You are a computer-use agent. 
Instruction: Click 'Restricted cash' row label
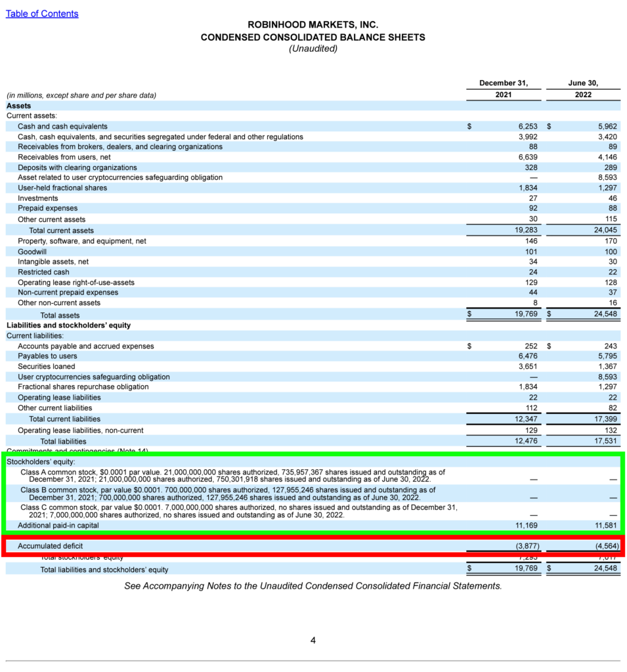(x=43, y=272)
